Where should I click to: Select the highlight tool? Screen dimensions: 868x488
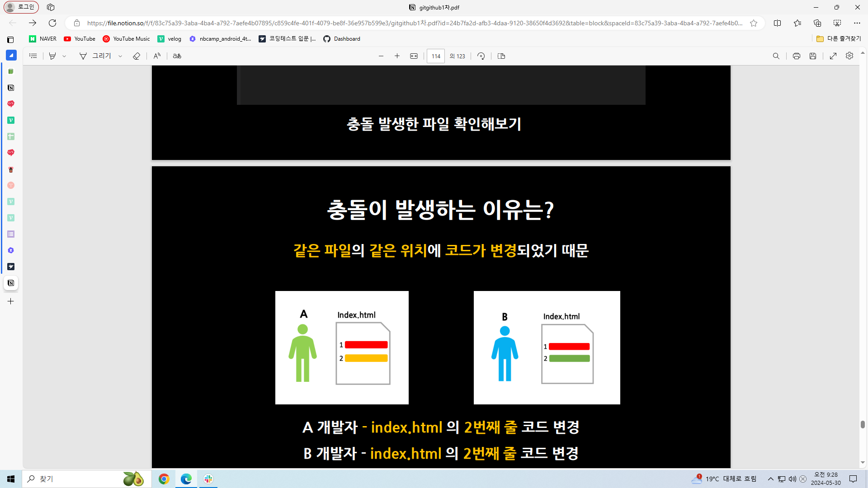[52, 56]
